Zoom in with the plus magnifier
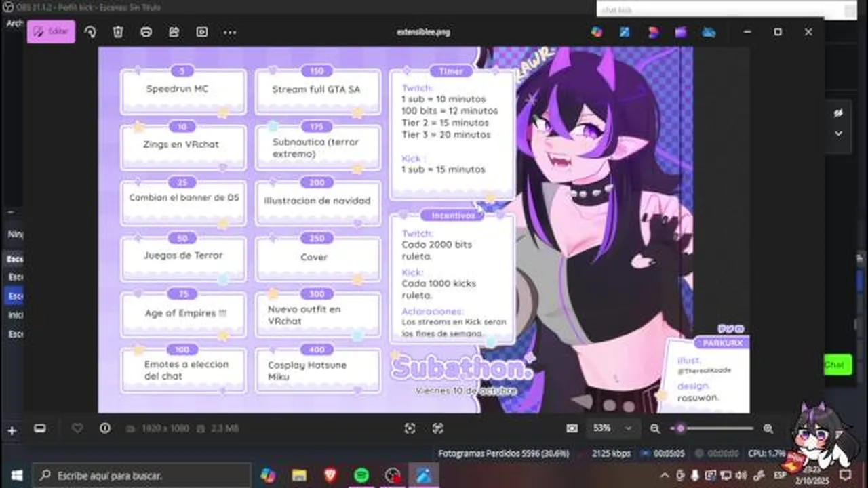 point(768,428)
